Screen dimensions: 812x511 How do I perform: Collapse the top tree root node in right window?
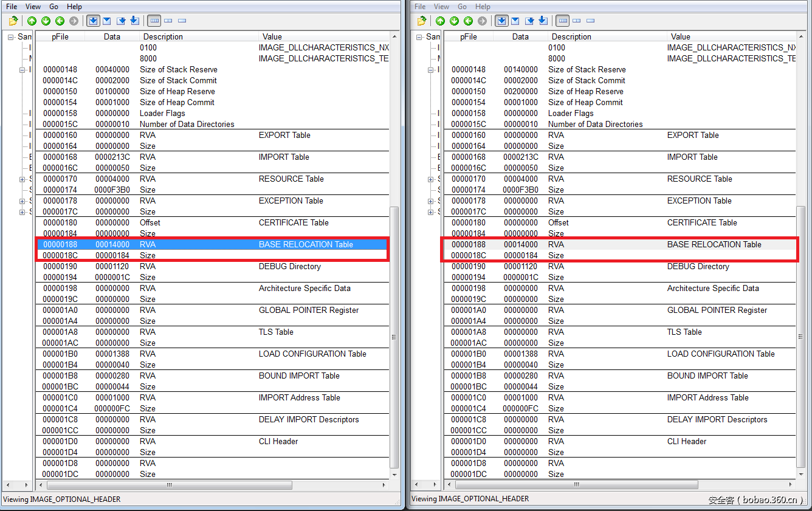pyautogui.click(x=419, y=37)
